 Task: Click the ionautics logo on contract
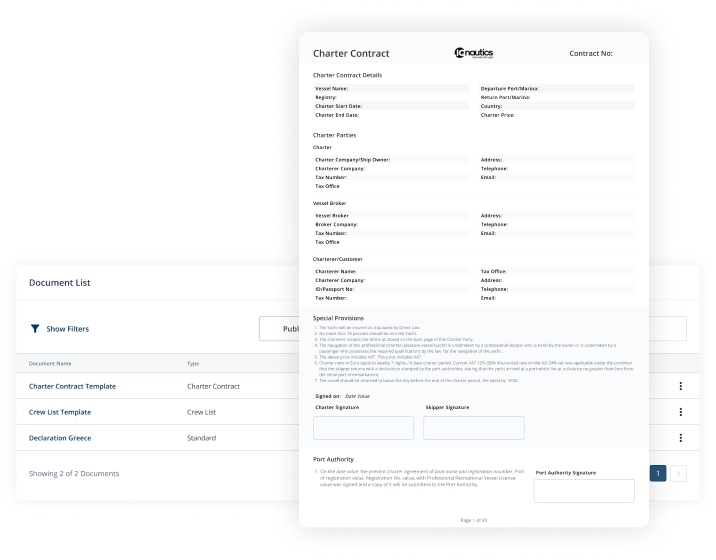click(474, 53)
